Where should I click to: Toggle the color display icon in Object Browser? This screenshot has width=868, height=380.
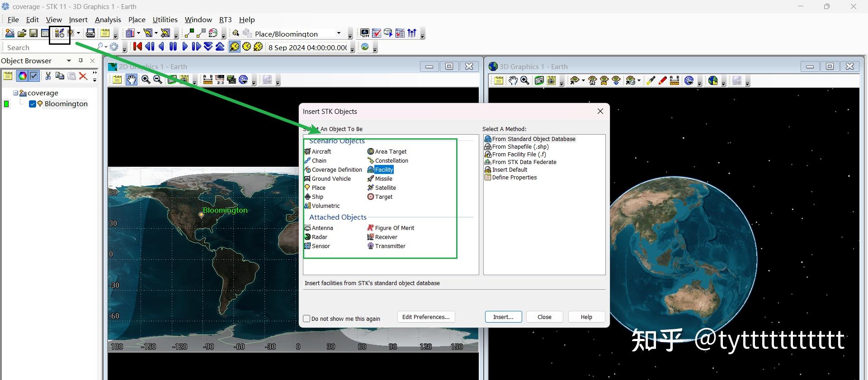click(22, 76)
